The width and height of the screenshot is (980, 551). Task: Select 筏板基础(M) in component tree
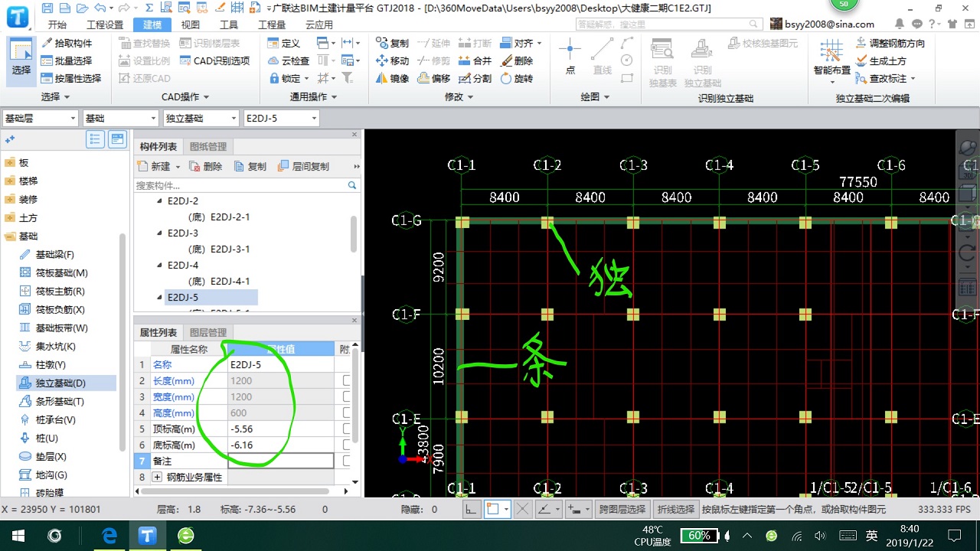point(53,273)
